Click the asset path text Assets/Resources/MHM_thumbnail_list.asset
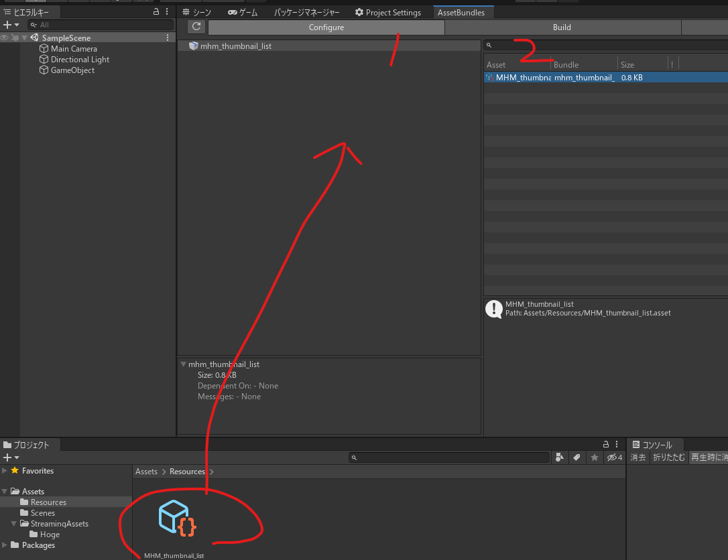 tap(597, 313)
